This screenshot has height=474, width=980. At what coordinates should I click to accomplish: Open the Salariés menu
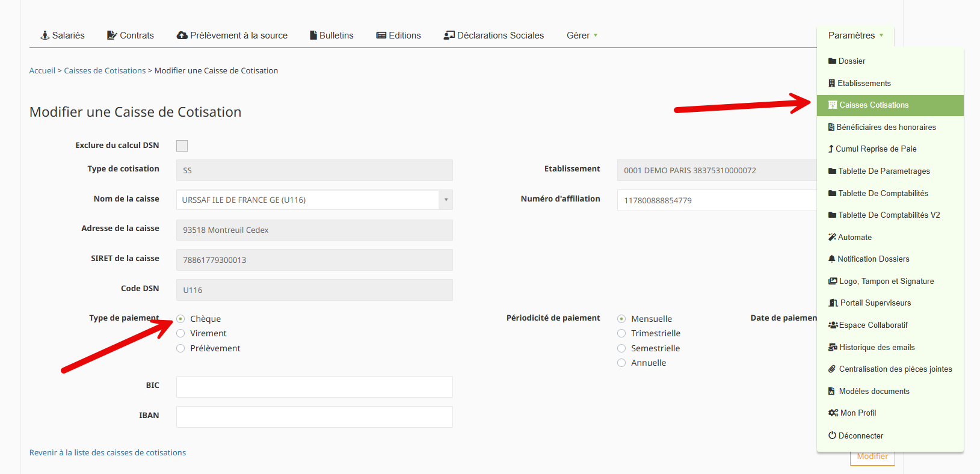63,35
